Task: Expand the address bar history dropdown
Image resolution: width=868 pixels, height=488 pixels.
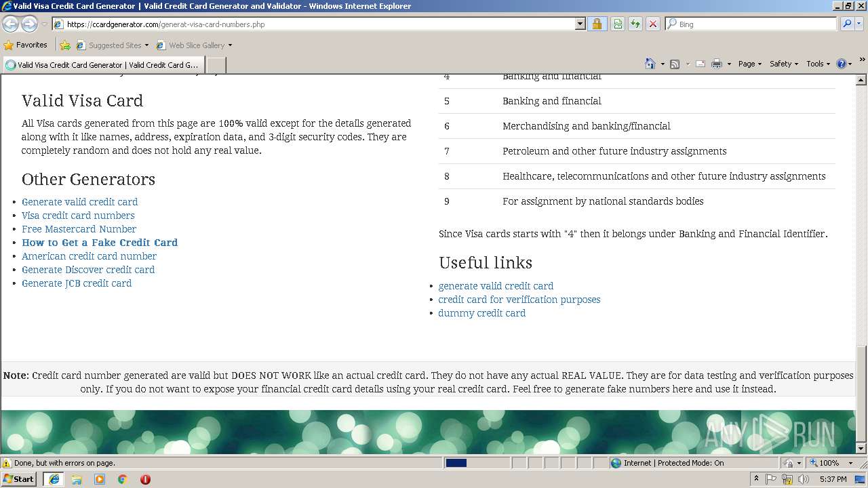Action: 580,24
